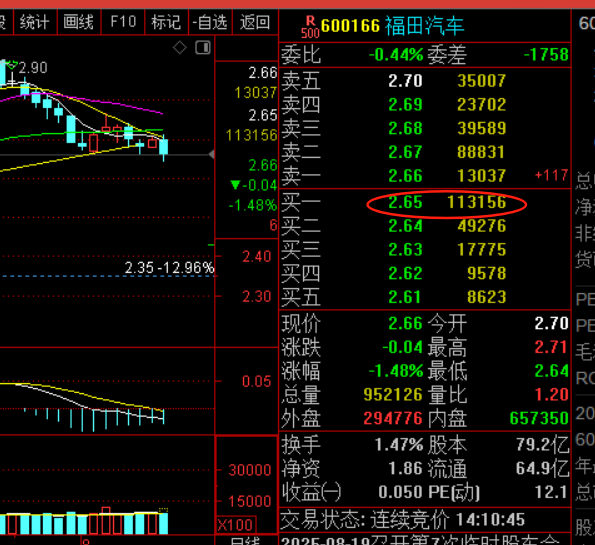Click the +117 change next to 卖一
Screen dimensions: 595x545
coord(551,175)
